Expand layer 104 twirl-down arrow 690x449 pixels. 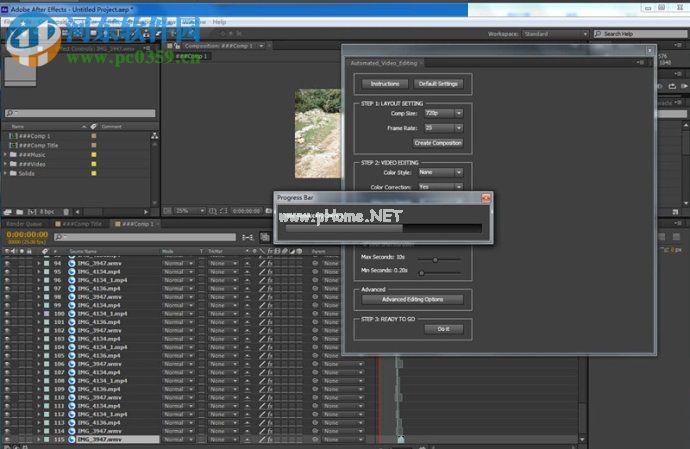tap(38, 347)
